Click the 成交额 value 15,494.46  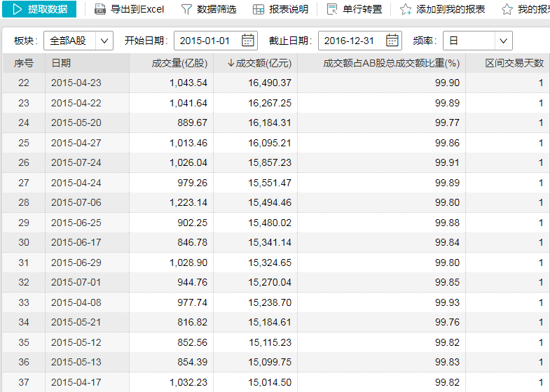point(270,202)
